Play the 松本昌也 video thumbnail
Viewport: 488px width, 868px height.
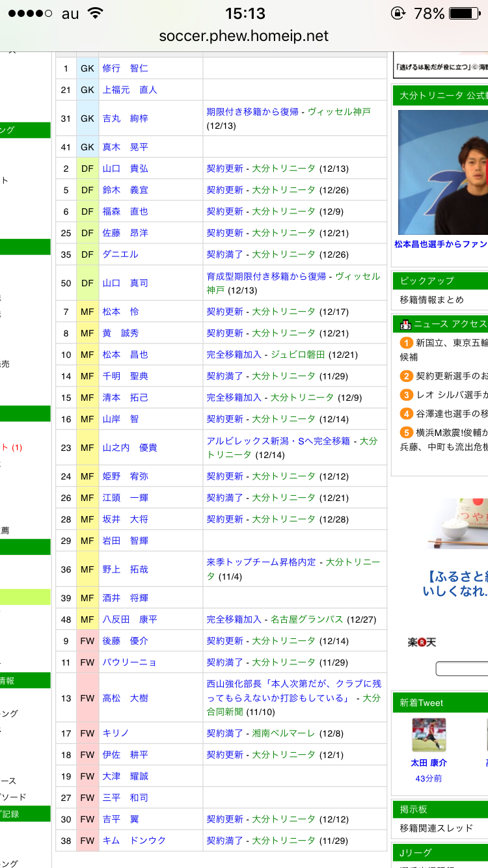(442, 172)
